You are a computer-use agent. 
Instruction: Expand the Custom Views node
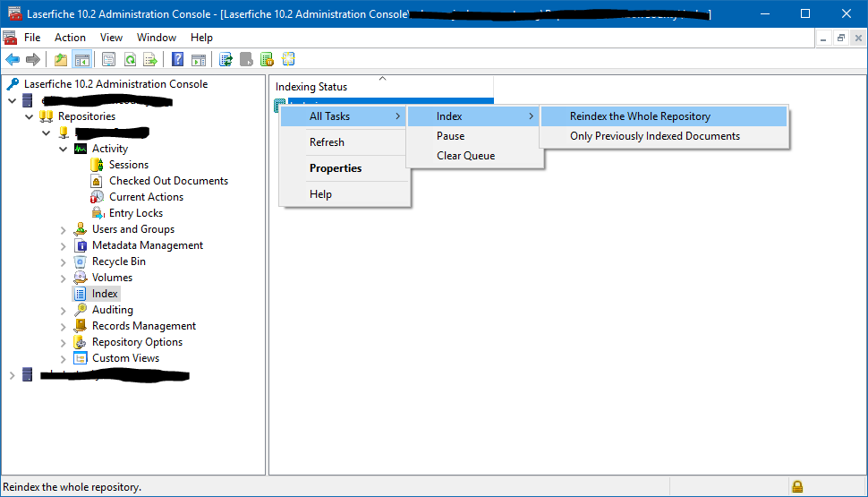tap(64, 359)
